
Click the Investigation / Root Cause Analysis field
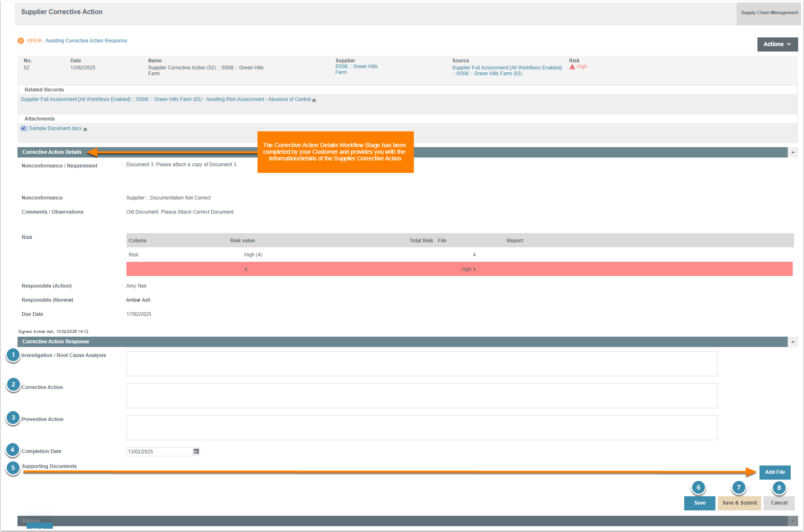pos(422,364)
